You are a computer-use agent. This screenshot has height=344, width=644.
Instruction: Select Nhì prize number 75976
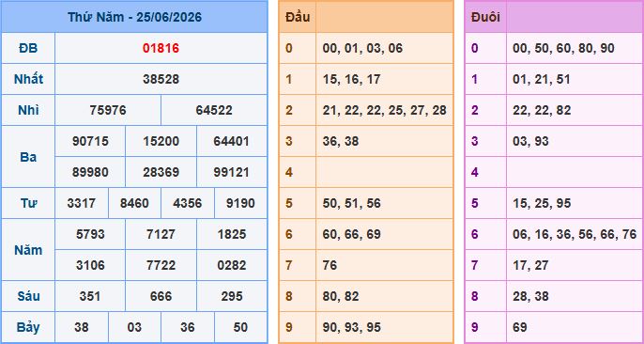[x=108, y=111]
